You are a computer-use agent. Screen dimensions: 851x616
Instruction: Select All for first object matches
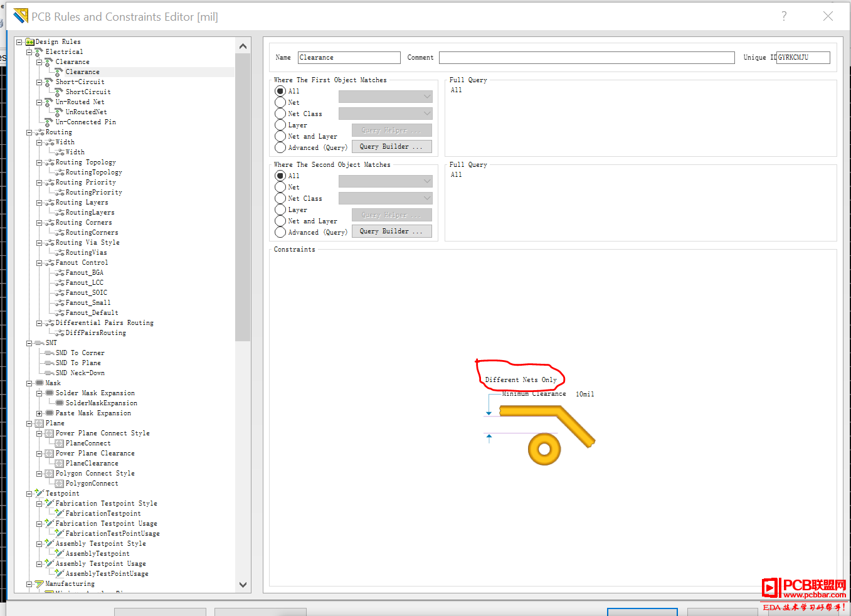(x=280, y=91)
